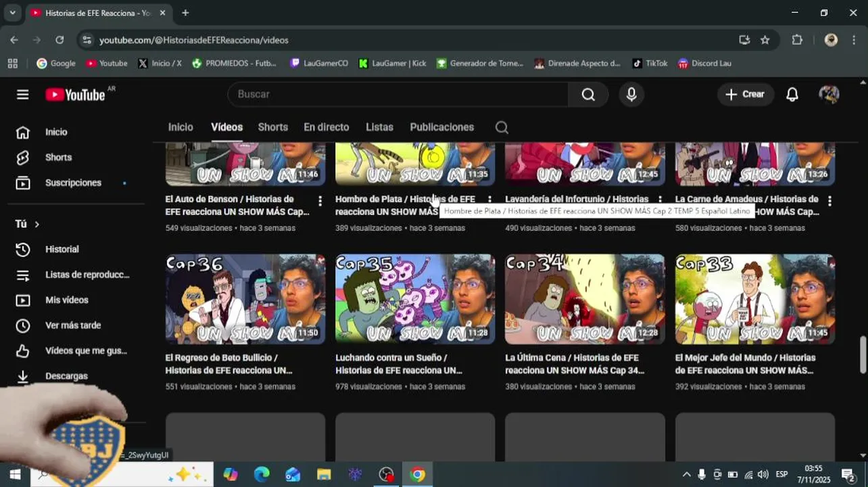Click the page vertical scrollbar thumb
This screenshot has height=487, width=868.
[x=863, y=354]
